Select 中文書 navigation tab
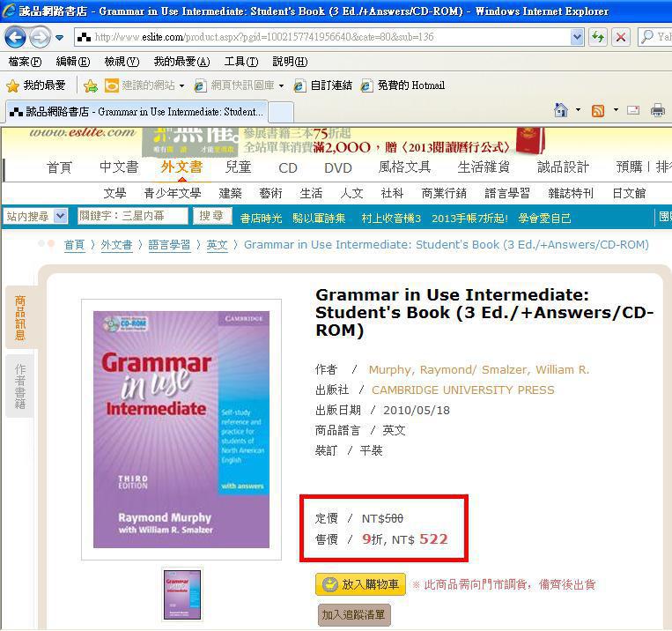Viewport: 672px width, 631px height. coord(119,167)
